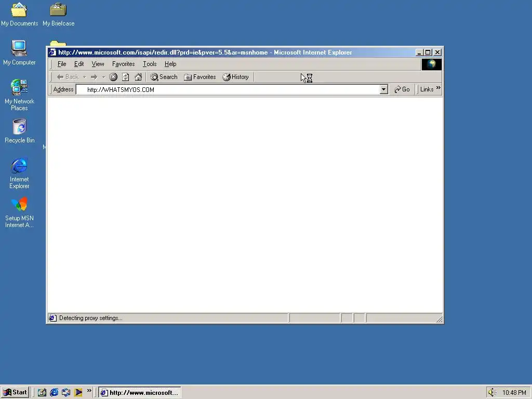The height and width of the screenshot is (399, 532).
Task: Open the Forward history dropdown arrow
Action: click(103, 77)
